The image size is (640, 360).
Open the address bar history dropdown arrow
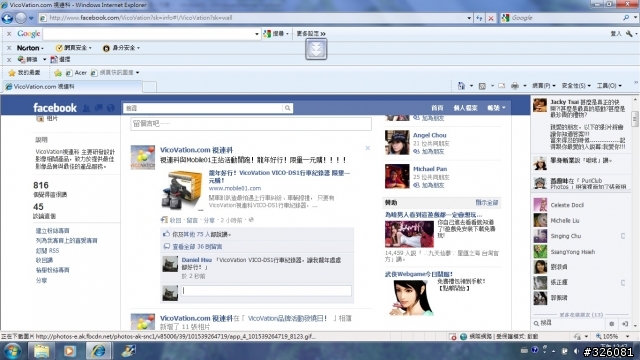[x=469, y=18]
